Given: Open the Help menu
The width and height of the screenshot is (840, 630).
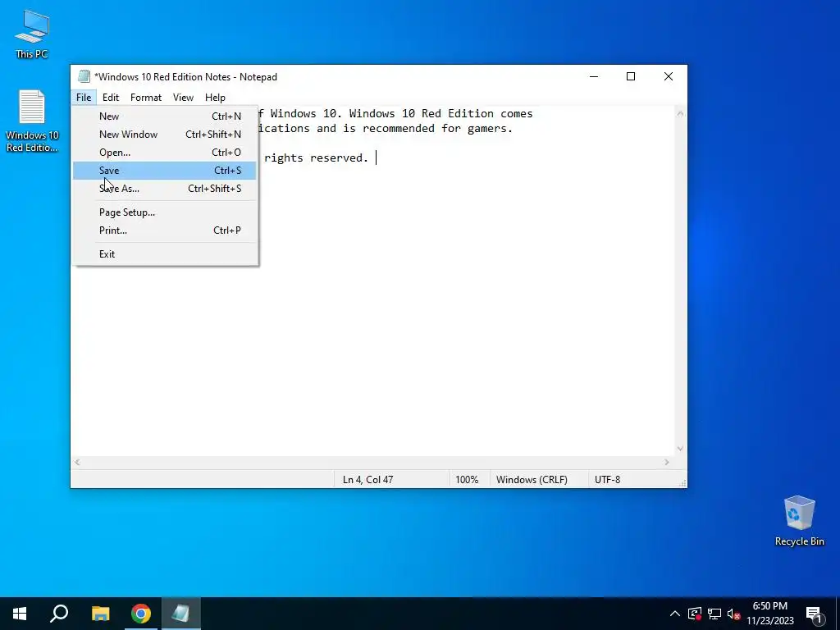Looking at the screenshot, I should (x=215, y=98).
